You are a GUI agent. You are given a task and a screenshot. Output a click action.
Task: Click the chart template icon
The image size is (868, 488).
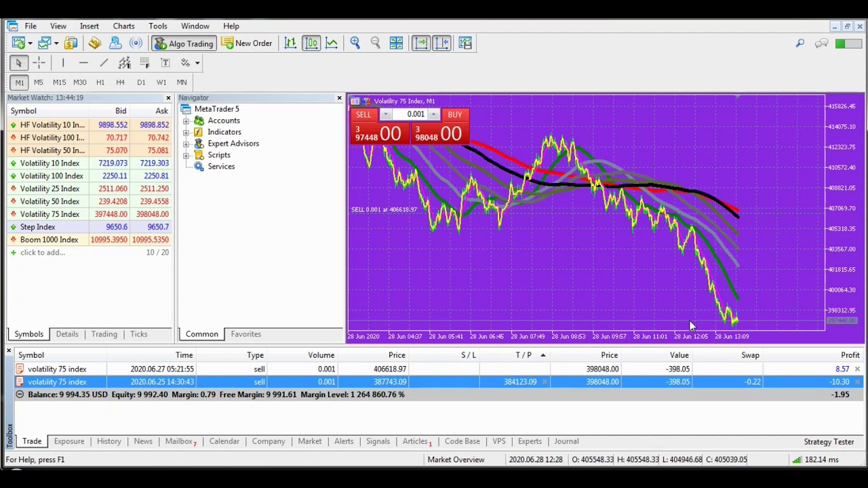[x=465, y=43]
